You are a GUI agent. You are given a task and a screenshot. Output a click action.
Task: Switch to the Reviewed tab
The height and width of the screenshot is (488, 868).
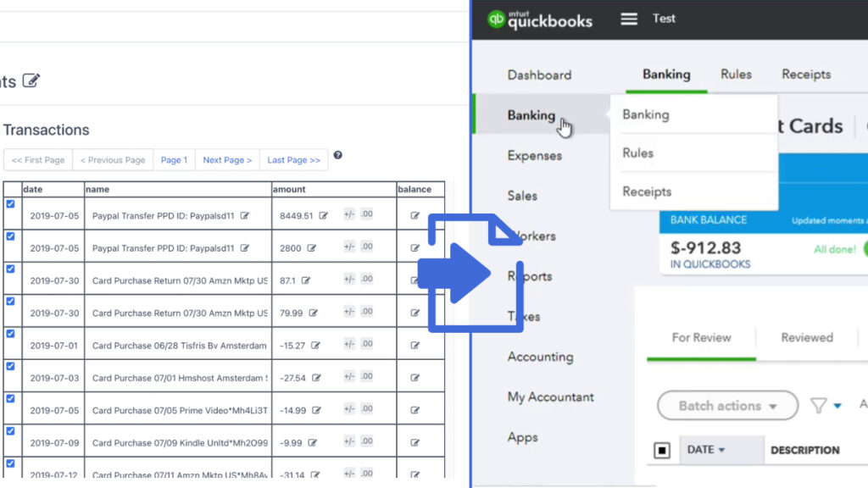806,337
